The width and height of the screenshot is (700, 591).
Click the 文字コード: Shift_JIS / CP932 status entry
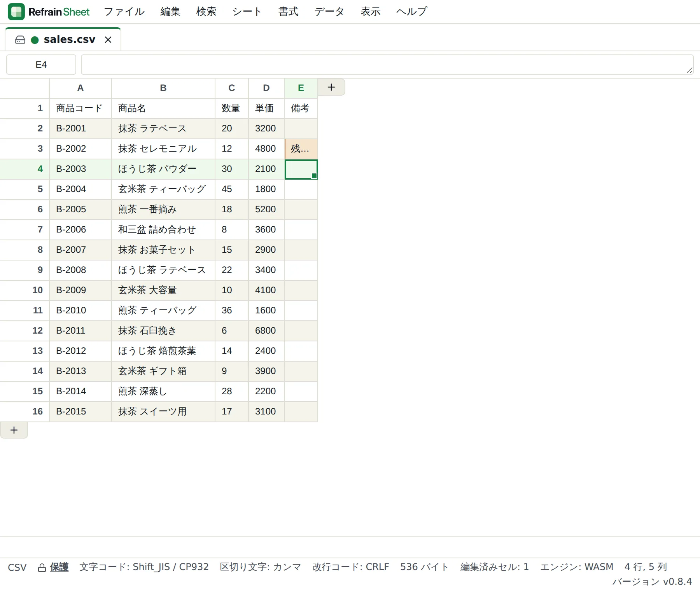[144, 567]
